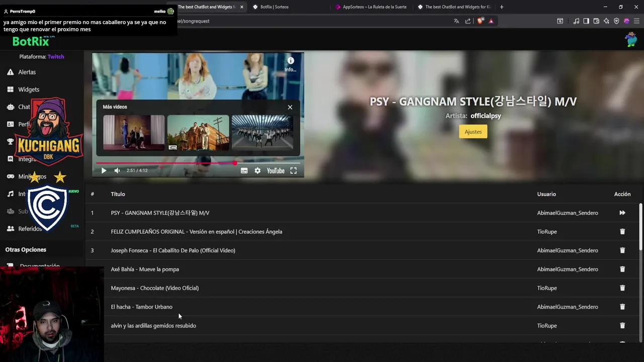
Task: Open the music note icon in sidebar
Action: tap(10, 194)
